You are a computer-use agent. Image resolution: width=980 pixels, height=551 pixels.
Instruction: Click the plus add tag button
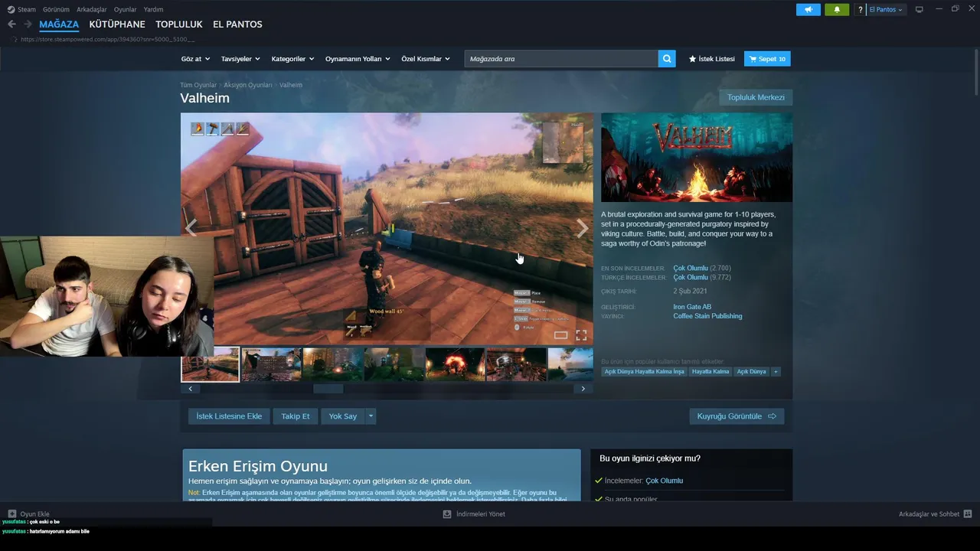click(776, 372)
